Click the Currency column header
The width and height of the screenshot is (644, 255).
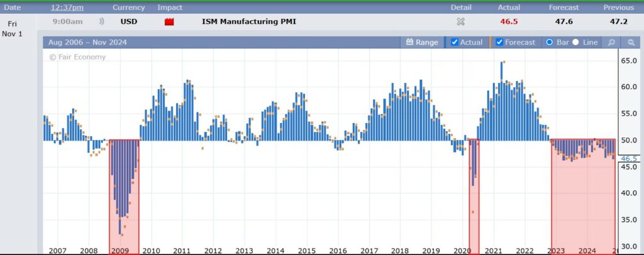[128, 8]
